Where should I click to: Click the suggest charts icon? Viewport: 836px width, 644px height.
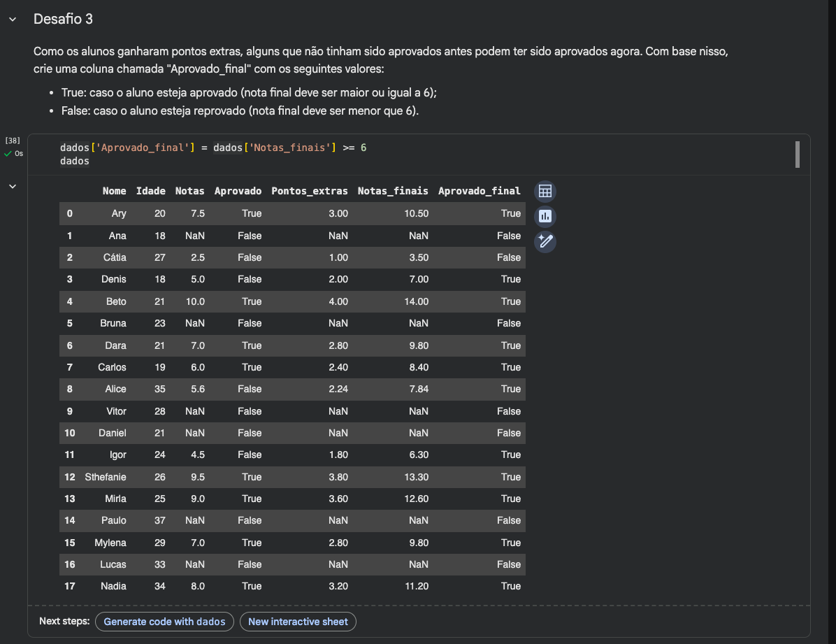click(x=545, y=217)
